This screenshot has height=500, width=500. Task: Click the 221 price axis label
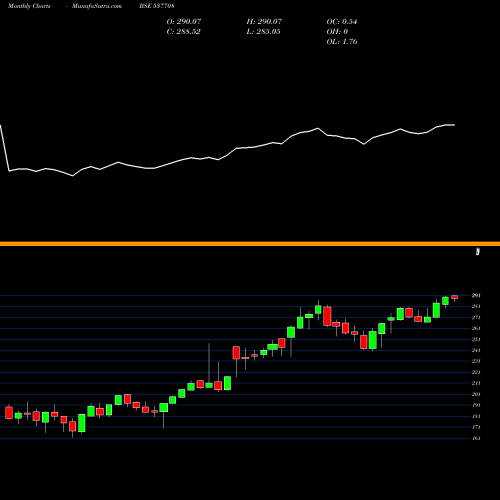[x=476, y=372]
